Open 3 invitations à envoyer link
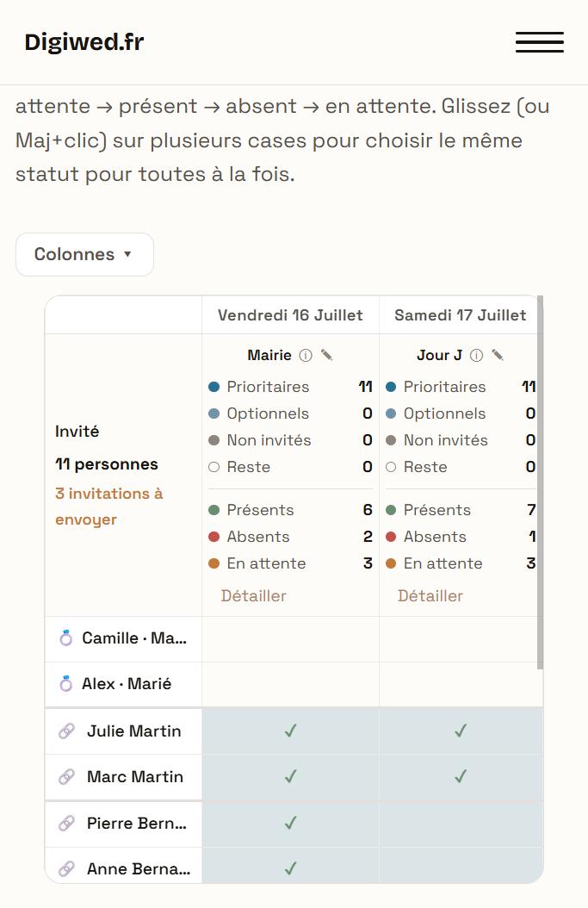 pos(108,507)
